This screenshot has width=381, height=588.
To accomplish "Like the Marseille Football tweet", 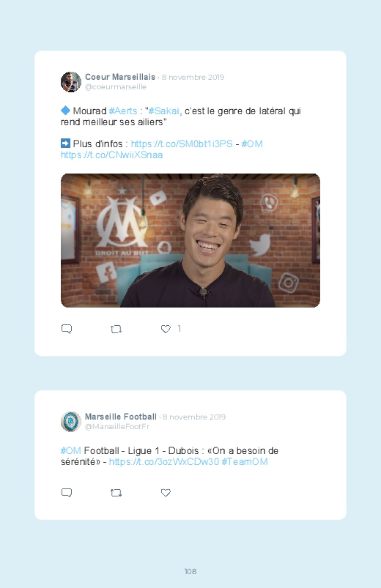I will [166, 492].
